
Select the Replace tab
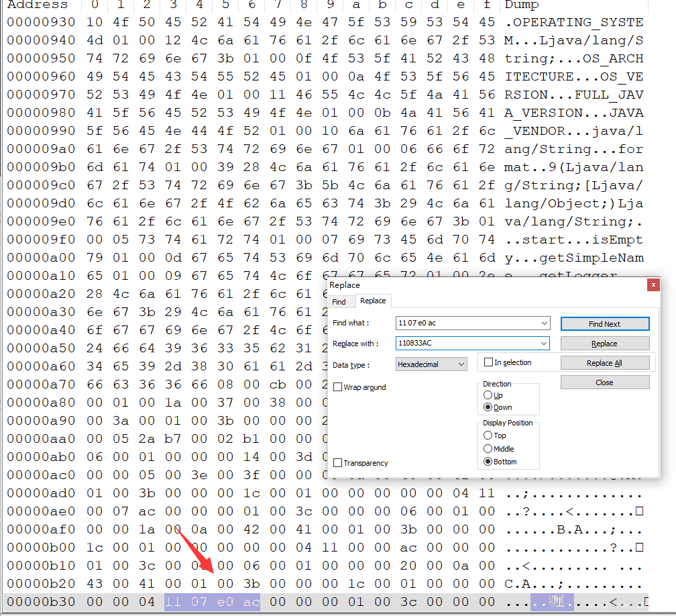tap(373, 301)
